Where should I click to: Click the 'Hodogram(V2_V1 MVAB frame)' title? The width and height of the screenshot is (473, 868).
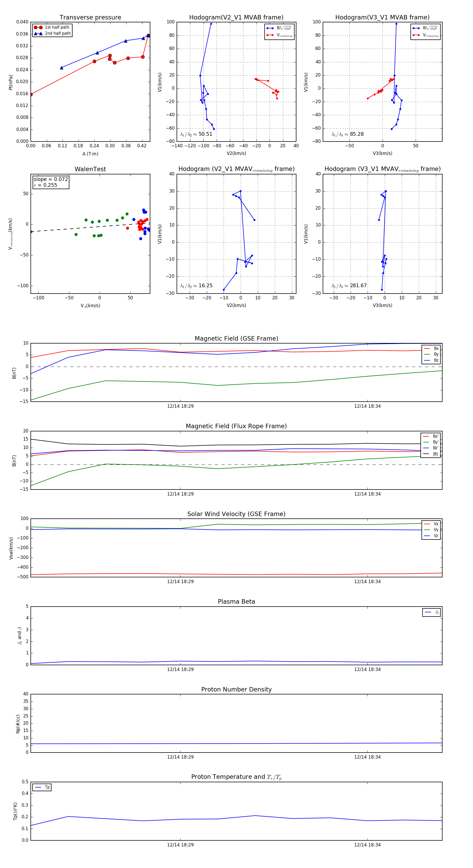tap(236, 18)
